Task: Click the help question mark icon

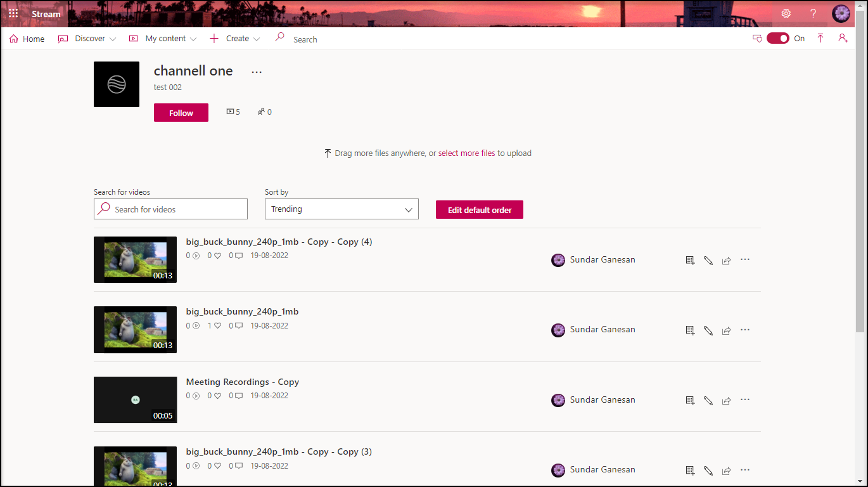Action: coord(814,13)
